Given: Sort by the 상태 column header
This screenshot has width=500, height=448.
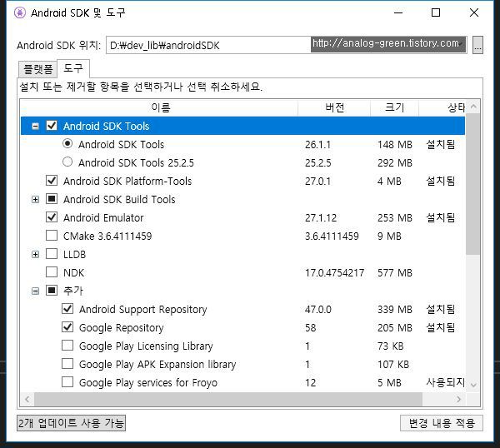Looking at the screenshot, I should coord(442,107).
